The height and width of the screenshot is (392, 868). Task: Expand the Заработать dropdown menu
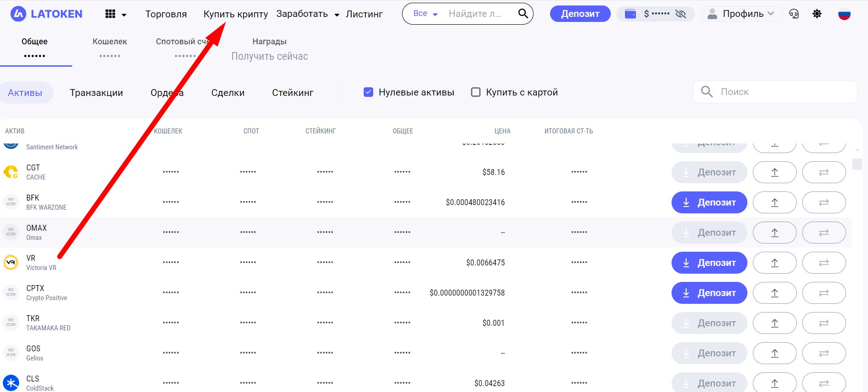coord(337,15)
